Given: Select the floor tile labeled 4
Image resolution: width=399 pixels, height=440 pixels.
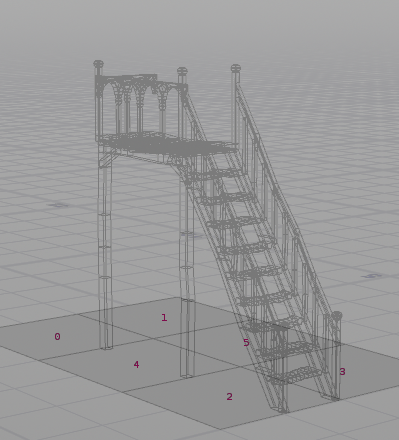Looking at the screenshot, I should tap(136, 365).
